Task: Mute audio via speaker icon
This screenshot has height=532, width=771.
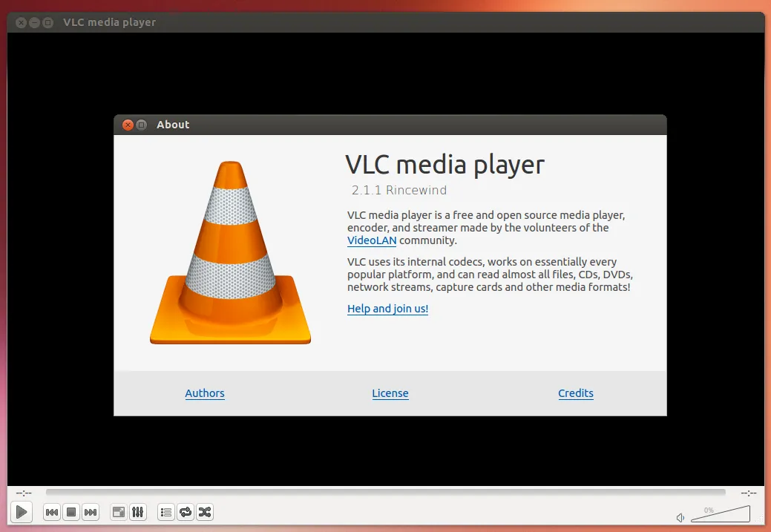Action: coord(680,517)
